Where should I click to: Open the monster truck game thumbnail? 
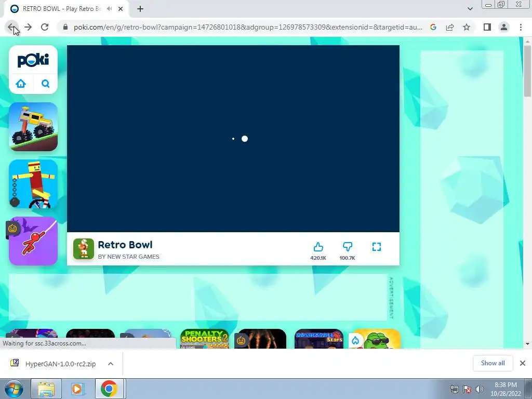click(33, 127)
